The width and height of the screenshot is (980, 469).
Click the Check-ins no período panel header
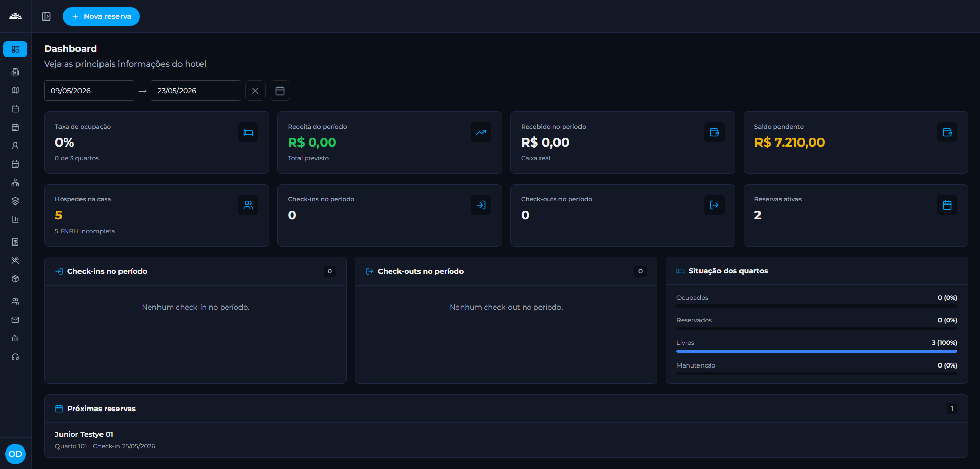point(195,271)
